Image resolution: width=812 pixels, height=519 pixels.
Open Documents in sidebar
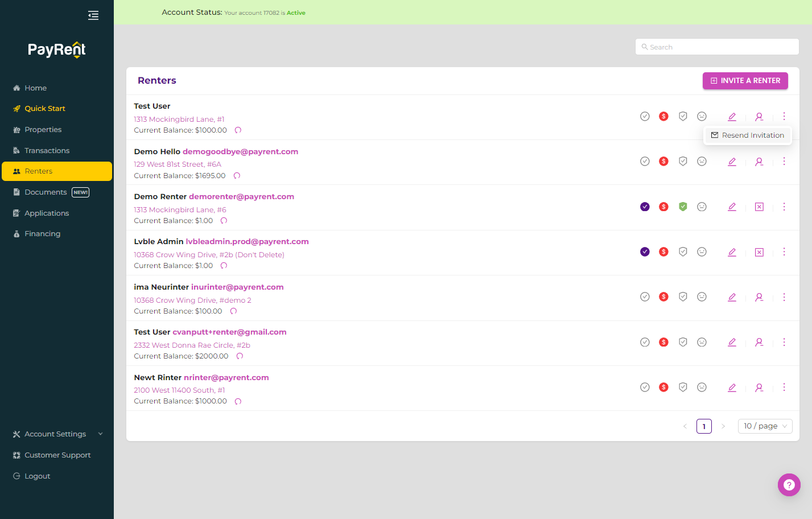[46, 192]
